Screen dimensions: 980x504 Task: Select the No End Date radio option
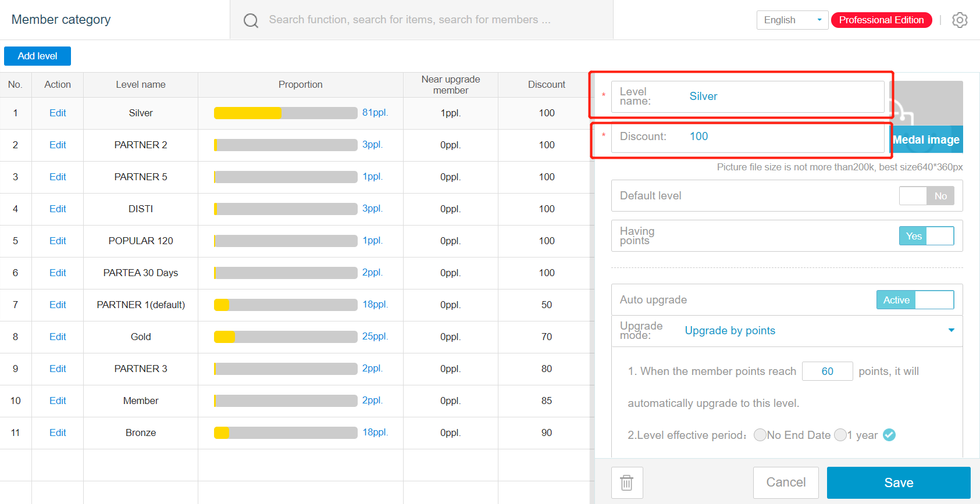[x=760, y=435]
